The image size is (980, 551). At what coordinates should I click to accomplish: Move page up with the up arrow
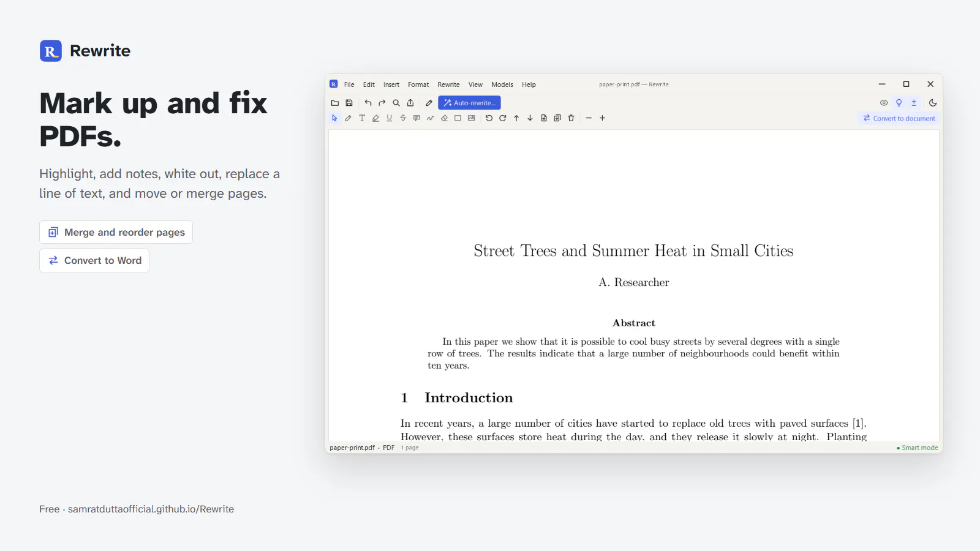516,118
